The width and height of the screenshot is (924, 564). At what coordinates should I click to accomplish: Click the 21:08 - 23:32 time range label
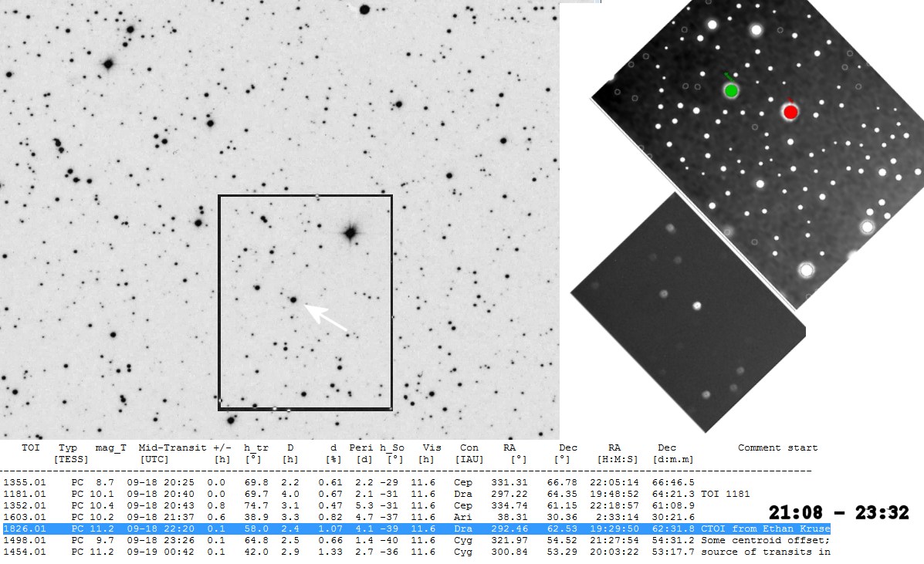tap(839, 513)
